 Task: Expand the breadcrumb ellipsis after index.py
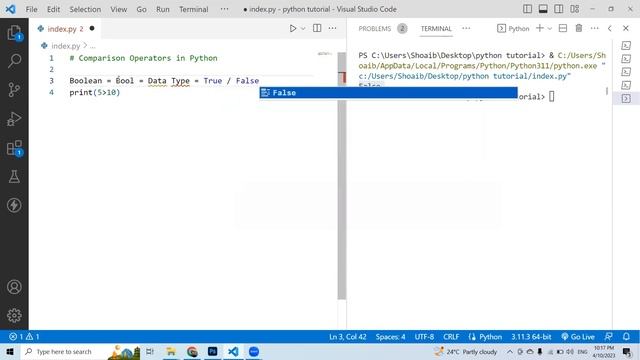pos(93,46)
